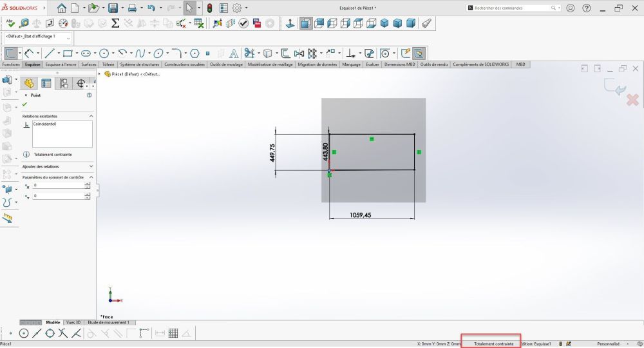
Task: Open the PropertyManager tab
Action: pos(46,83)
